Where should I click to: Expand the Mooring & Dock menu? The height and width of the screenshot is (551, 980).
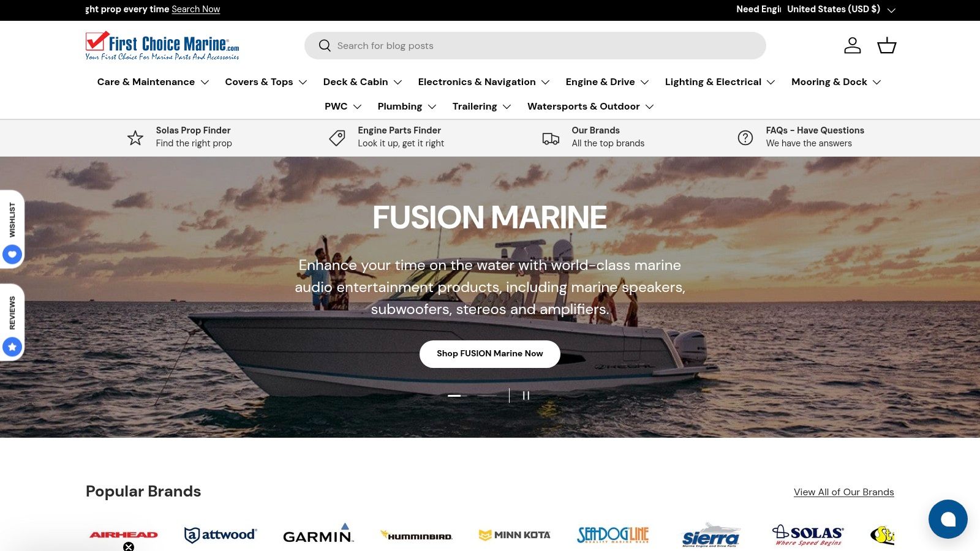[836, 82]
